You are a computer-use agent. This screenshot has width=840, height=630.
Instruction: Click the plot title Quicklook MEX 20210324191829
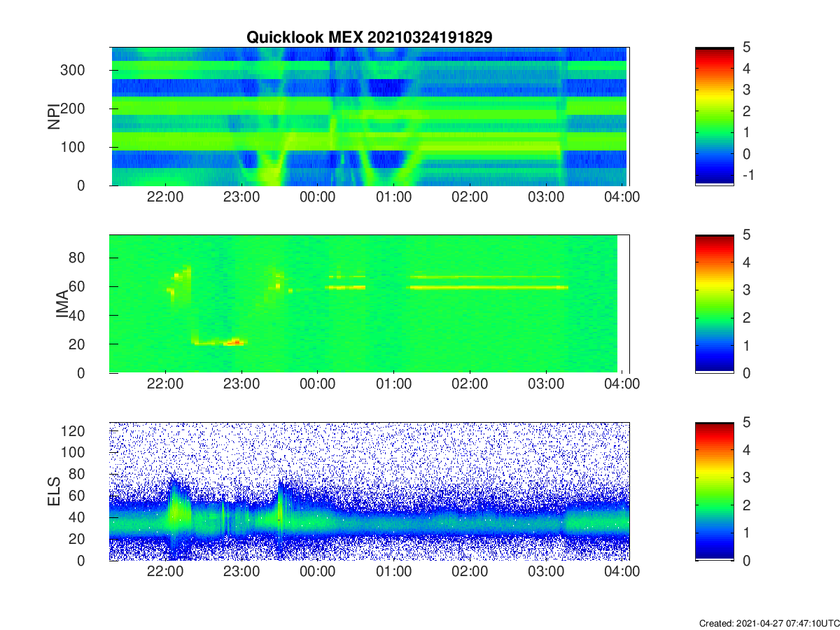[369, 38]
